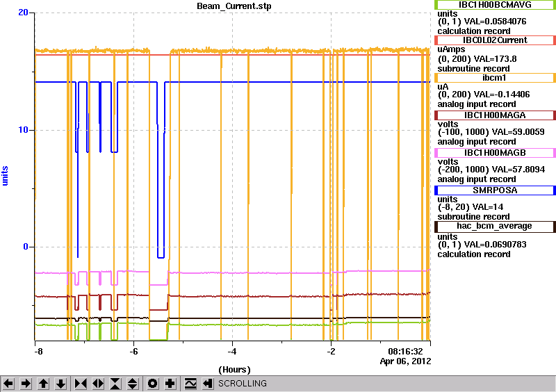Pan the plot up with up arrow
The height and width of the screenshot is (392, 556).
[43, 384]
